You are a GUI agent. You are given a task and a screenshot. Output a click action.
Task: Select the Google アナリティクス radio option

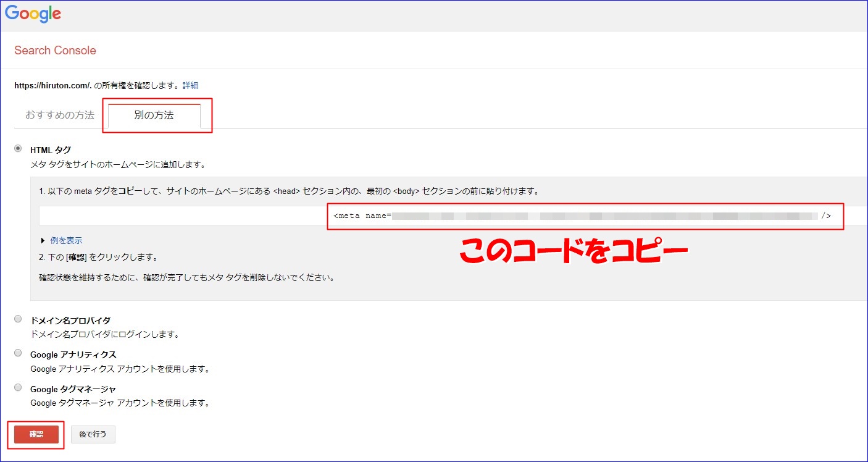(x=18, y=353)
